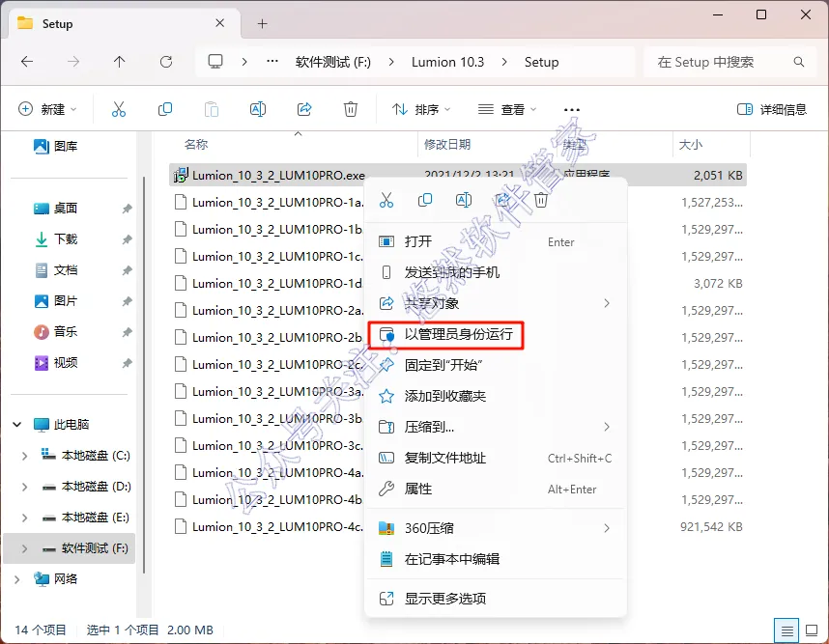Expand 本地磁盘 (C:) in tree

[x=24, y=456]
